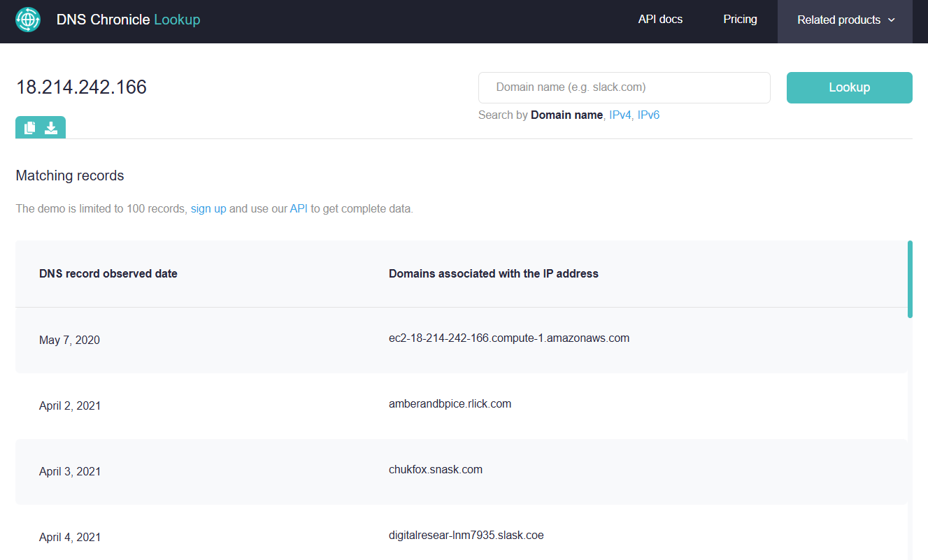The image size is (928, 560).
Task: Click the DNS Chronicle globe logo icon
Action: (x=28, y=20)
